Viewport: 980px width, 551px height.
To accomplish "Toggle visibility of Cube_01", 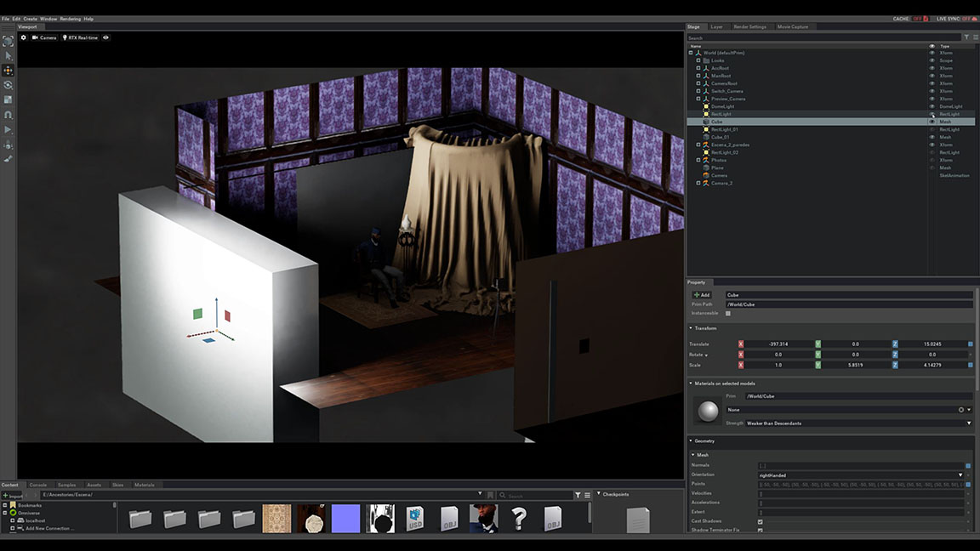I will click(932, 137).
